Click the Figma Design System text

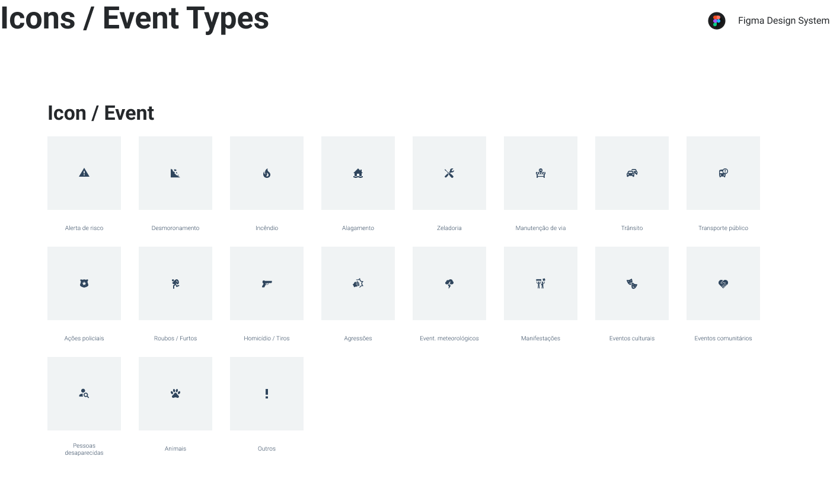784,21
